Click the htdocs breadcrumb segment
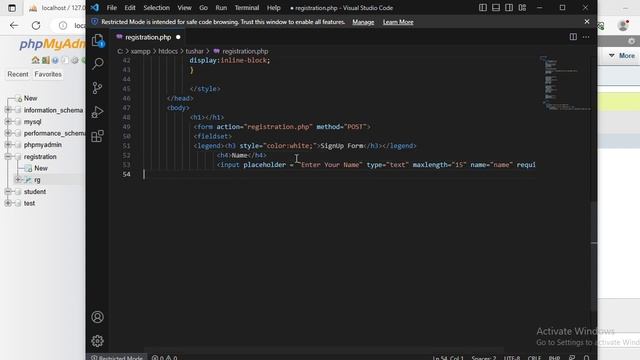This screenshot has width=640, height=360. click(x=168, y=51)
